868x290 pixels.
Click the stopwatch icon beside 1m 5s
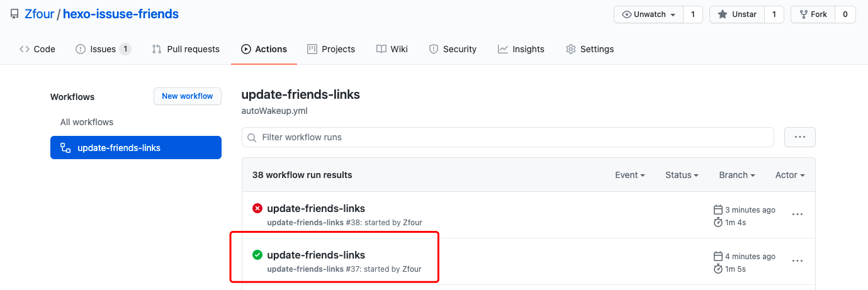click(718, 269)
